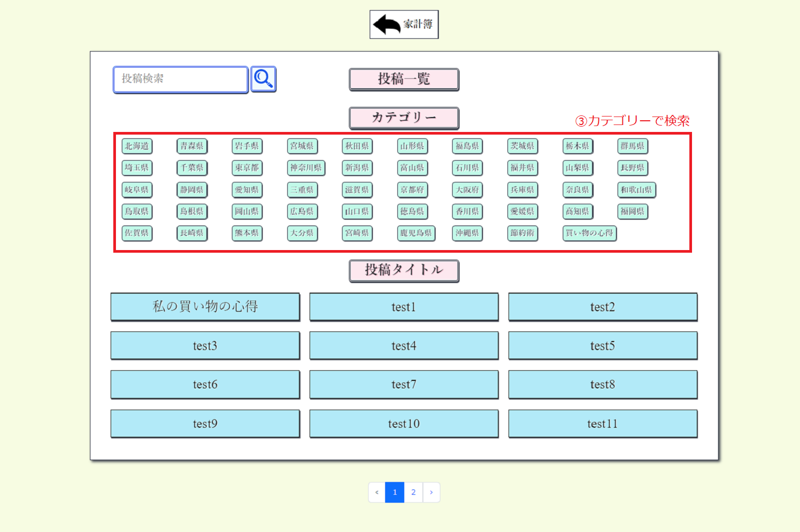Open the post 私の買い物の心得
Screen dimensions: 800x532
click(x=205, y=307)
